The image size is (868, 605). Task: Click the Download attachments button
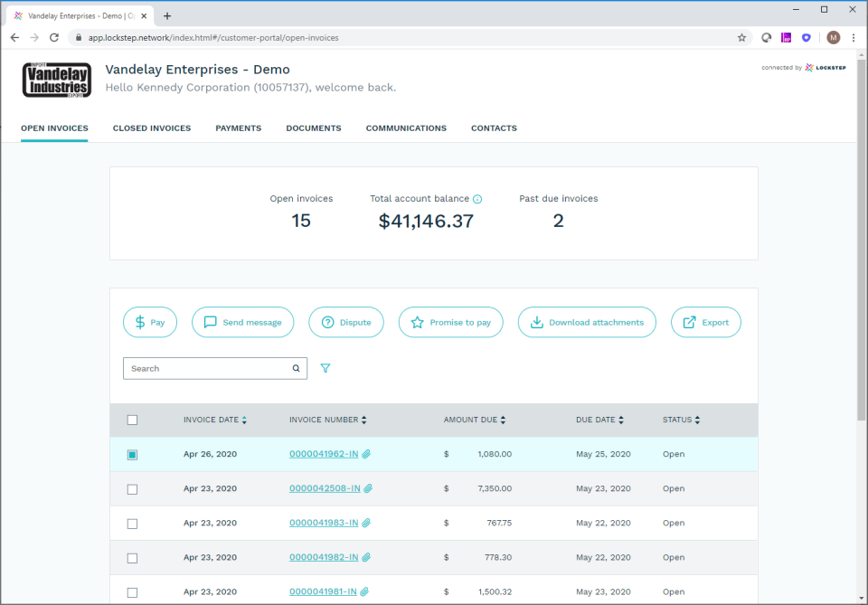coord(587,322)
